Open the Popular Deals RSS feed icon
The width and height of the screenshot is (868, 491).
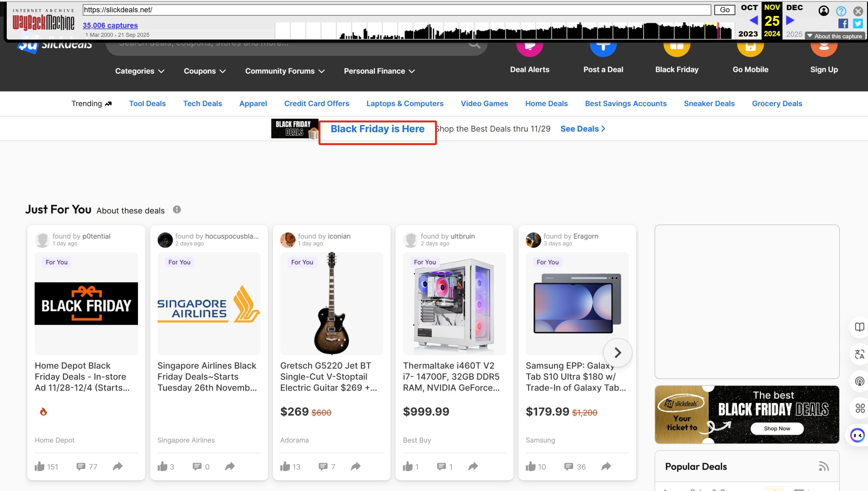[x=824, y=467]
